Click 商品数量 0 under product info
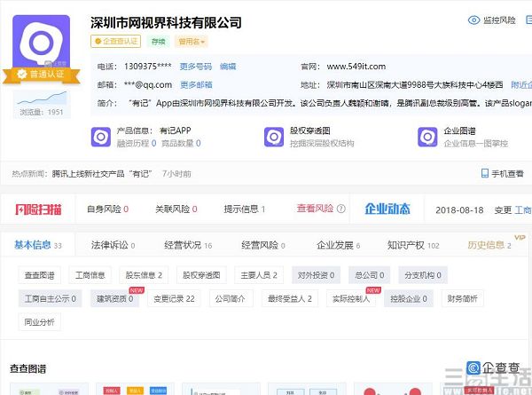The width and height of the screenshot is (532, 395). pyautogui.click(x=181, y=143)
